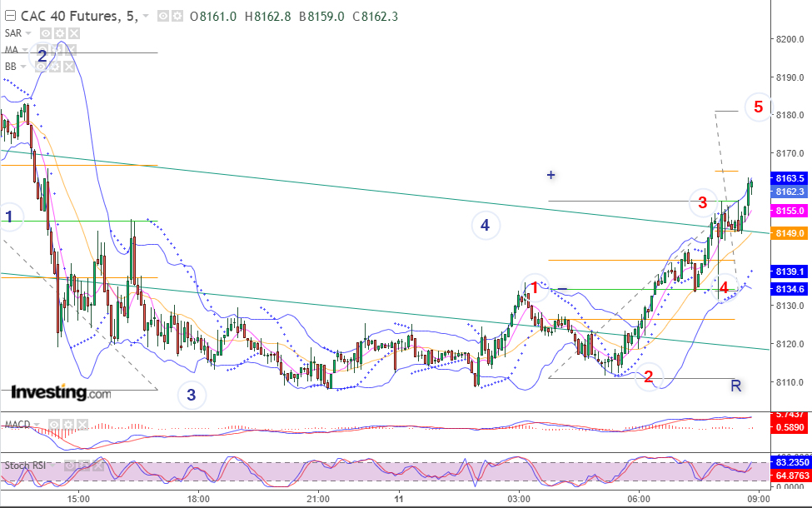The height and width of the screenshot is (508, 812).
Task: Open SAR indicator settings gear
Action: [60, 33]
